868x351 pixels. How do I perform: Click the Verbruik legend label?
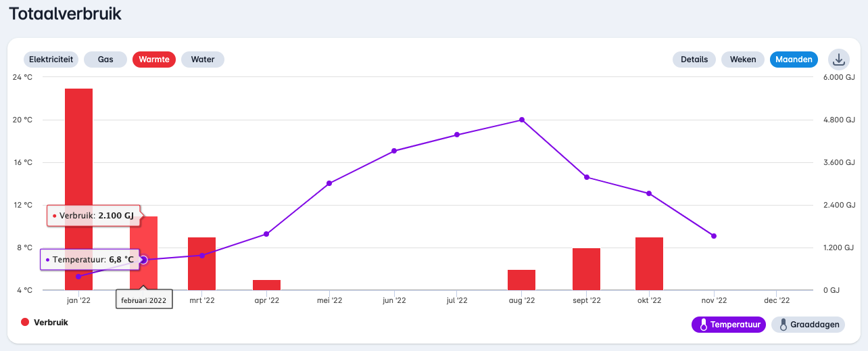tap(51, 323)
